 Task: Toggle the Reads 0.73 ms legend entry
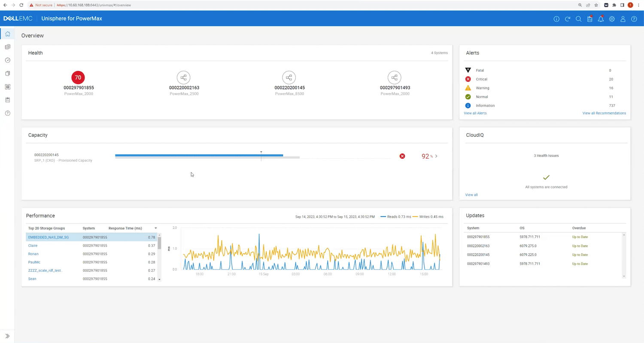(x=395, y=217)
